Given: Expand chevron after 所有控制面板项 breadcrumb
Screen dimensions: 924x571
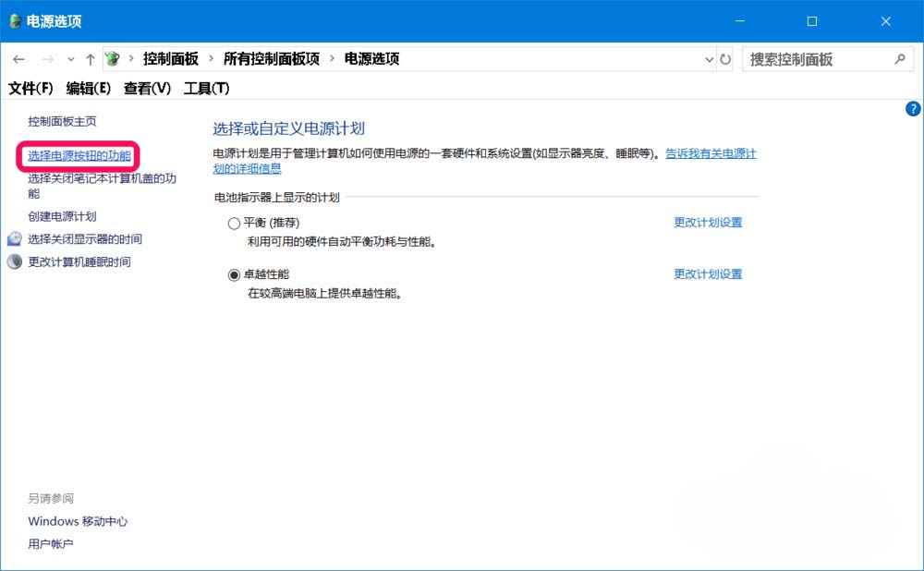Looking at the screenshot, I should point(332,58).
